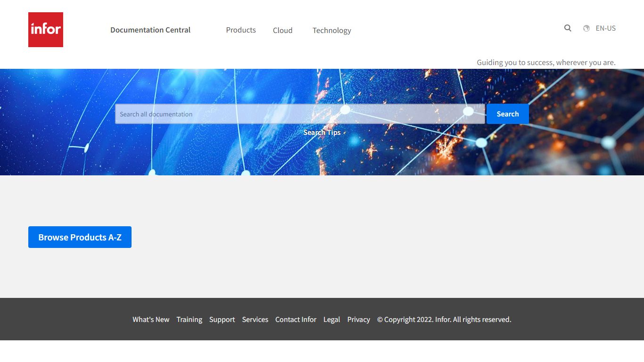Open the Products menu
The image size is (644, 362).
(241, 30)
